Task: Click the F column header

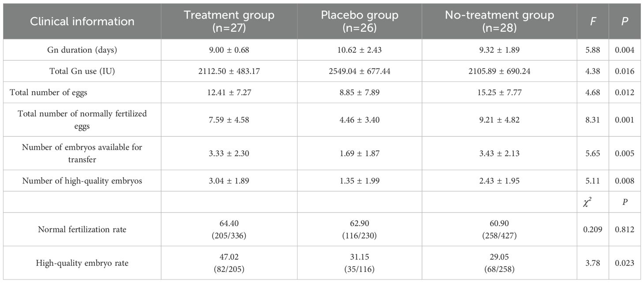Action: pyautogui.click(x=593, y=21)
